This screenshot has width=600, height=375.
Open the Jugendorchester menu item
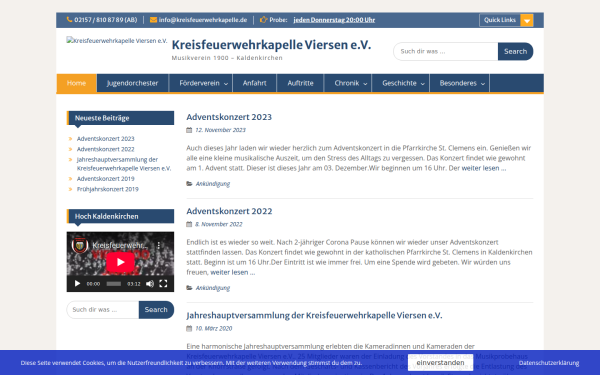tap(132, 83)
